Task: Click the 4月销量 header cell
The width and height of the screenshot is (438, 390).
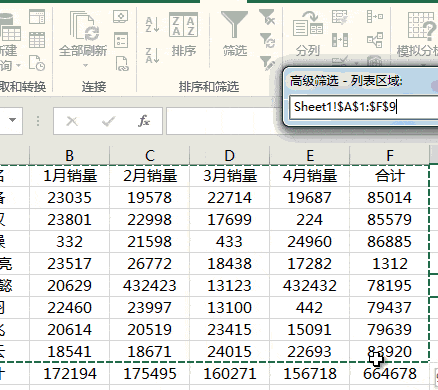Action: click(310, 176)
